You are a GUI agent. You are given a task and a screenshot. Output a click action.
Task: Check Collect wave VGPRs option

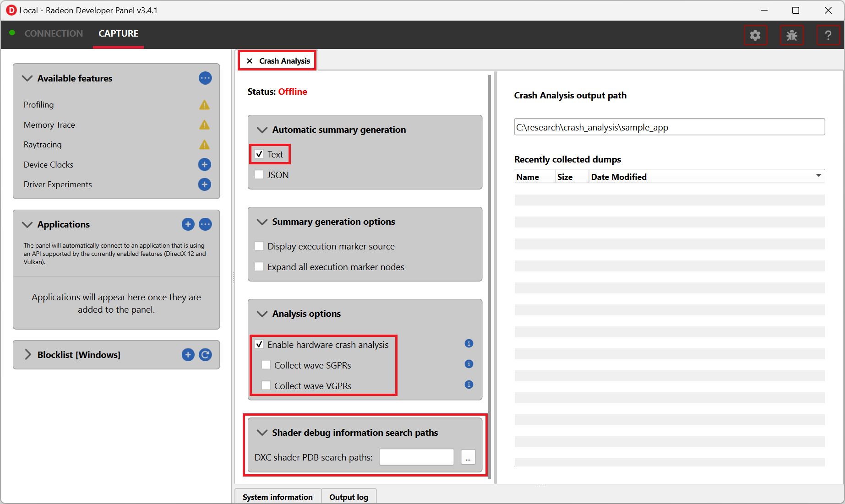266,385
